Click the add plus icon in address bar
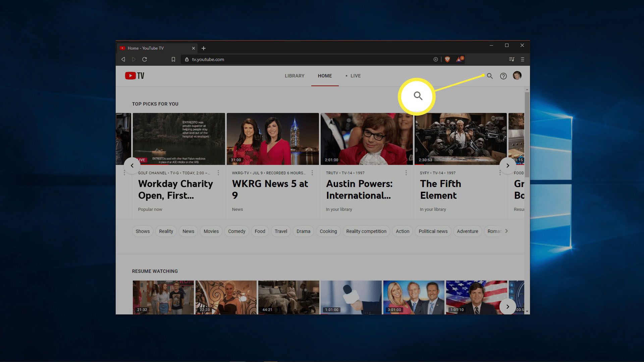This screenshot has height=362, width=644. point(435,59)
